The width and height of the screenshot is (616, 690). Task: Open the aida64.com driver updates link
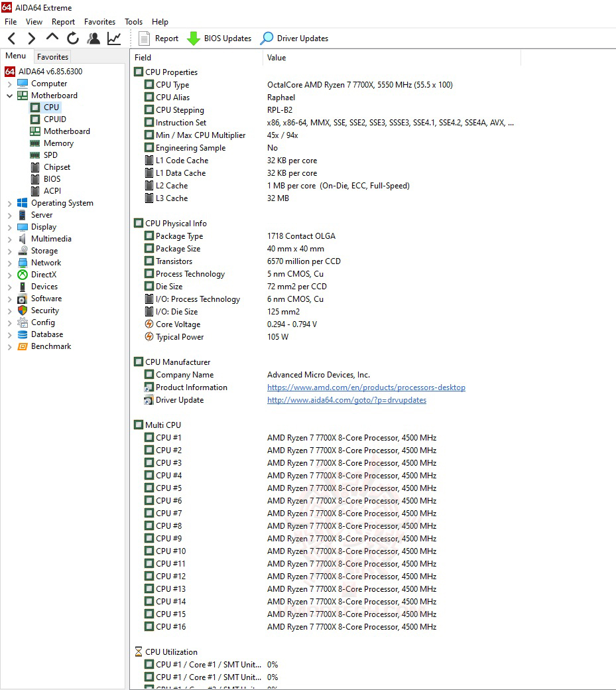click(x=347, y=400)
